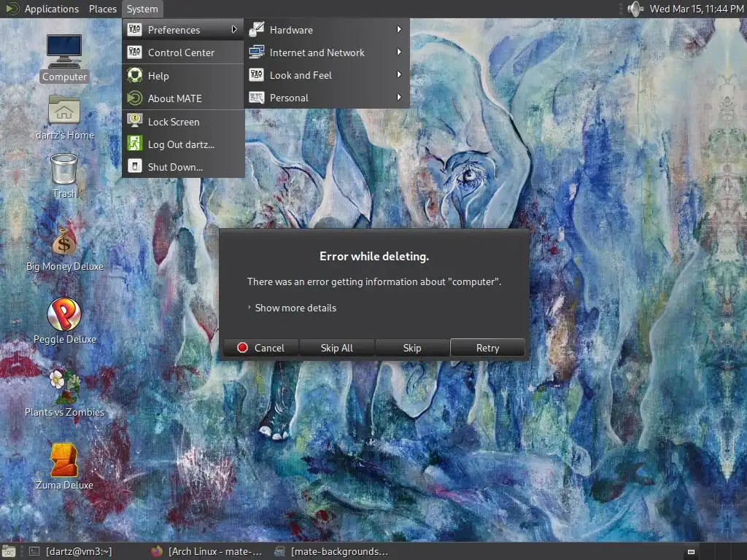Open the Applications menu
The image size is (747, 560).
point(52,9)
